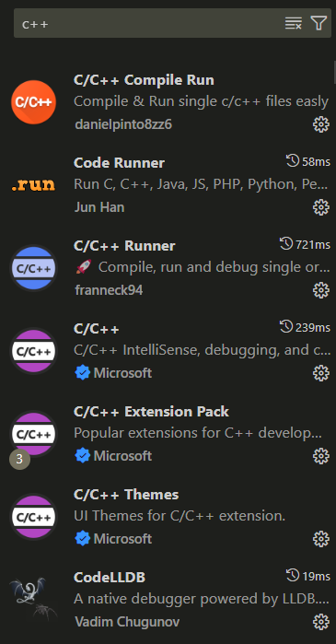Click the verified badge next to Microsoft on C/C++
Viewport: 336px width, 644px height.
coord(83,373)
